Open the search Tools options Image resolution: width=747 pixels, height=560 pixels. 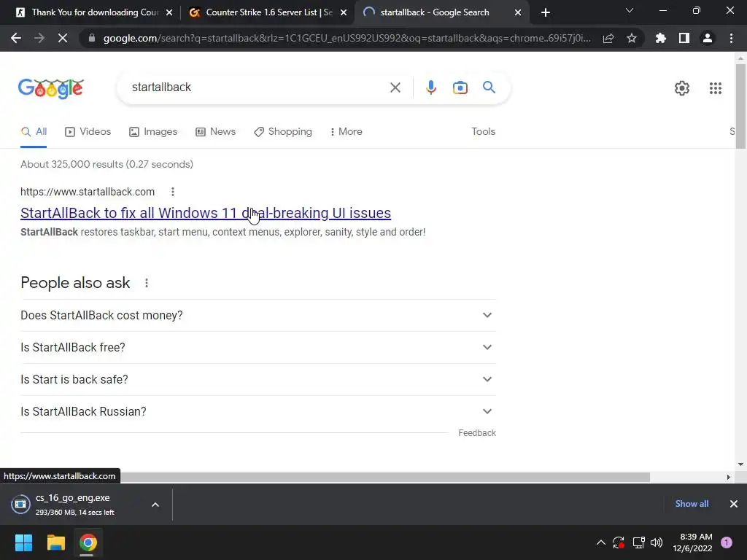click(x=483, y=132)
